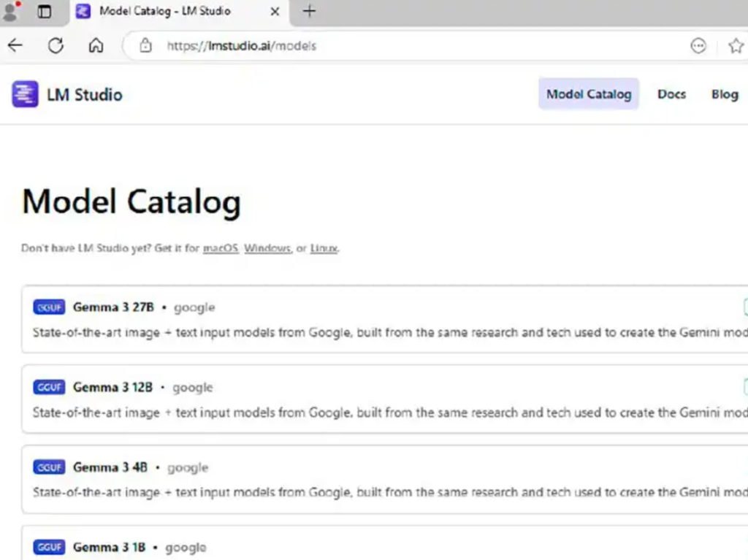Open the Gemma 3 12B model card
The width and height of the screenshot is (748, 560).
point(112,388)
